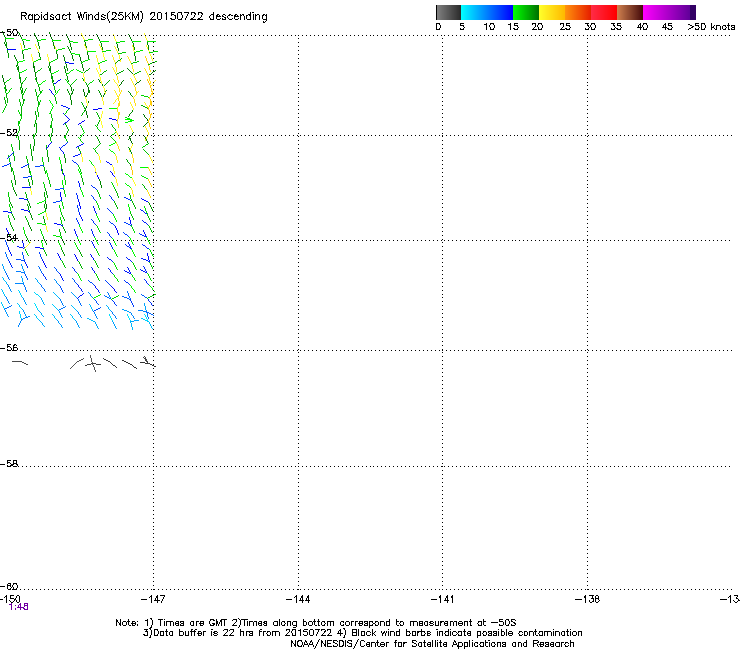
Task: Click longitude label -144
Action: point(298,599)
